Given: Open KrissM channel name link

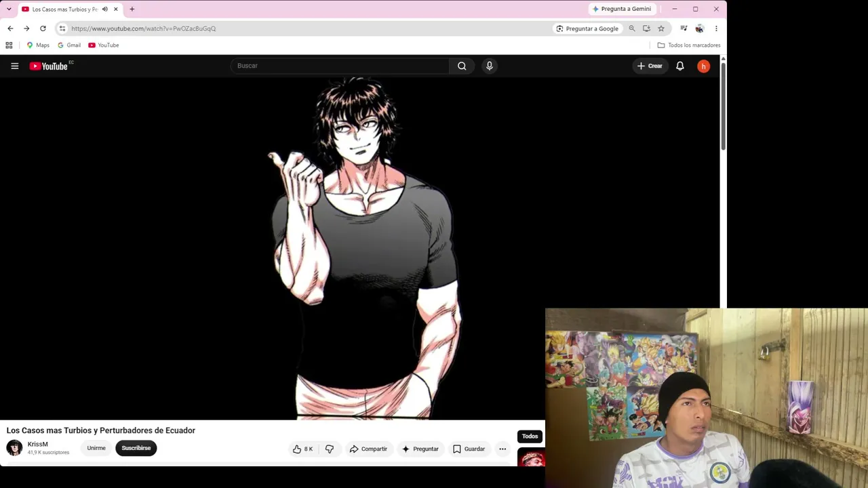Looking at the screenshot, I should click(x=37, y=444).
